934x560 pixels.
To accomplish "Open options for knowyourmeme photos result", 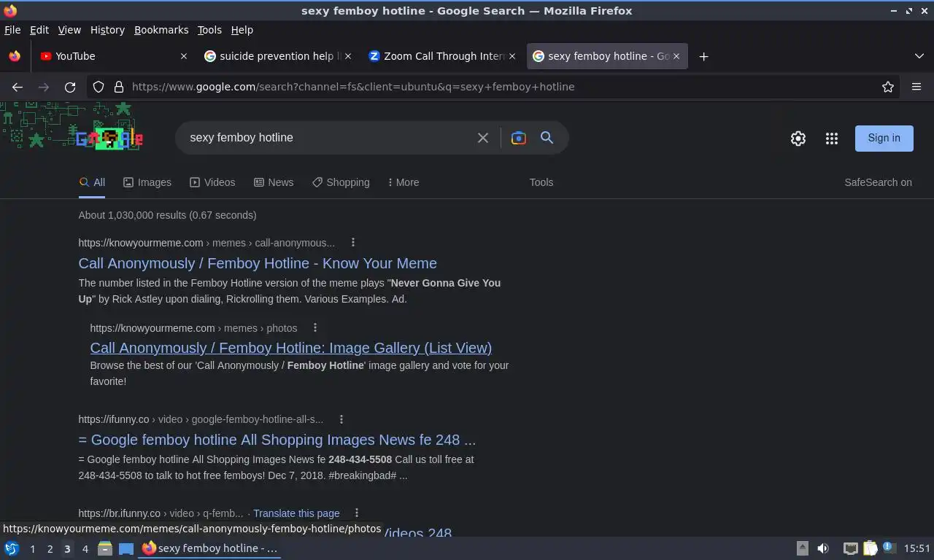I will coord(315,328).
